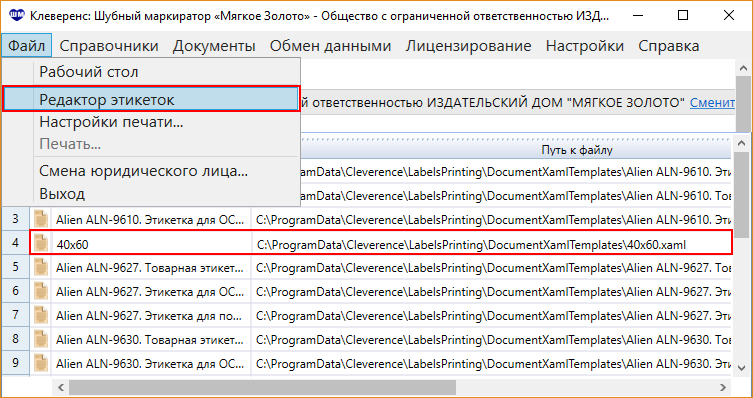Viewport: 753px width, 398px height.
Task: Click file icon in row 6
Action: [x=41, y=291]
